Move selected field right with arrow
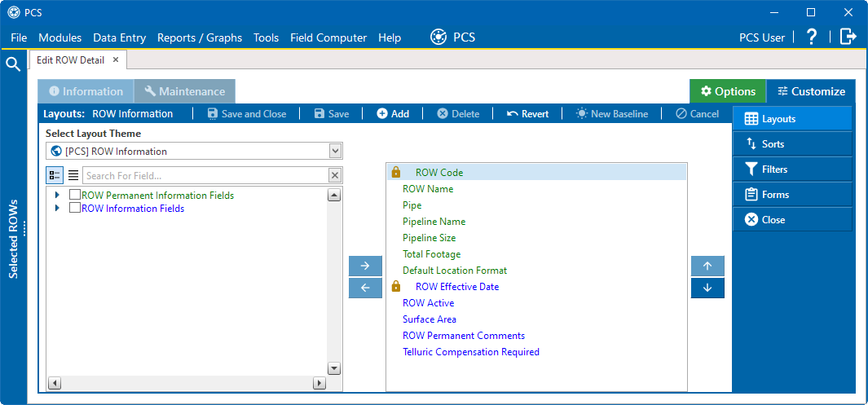 pyautogui.click(x=365, y=266)
